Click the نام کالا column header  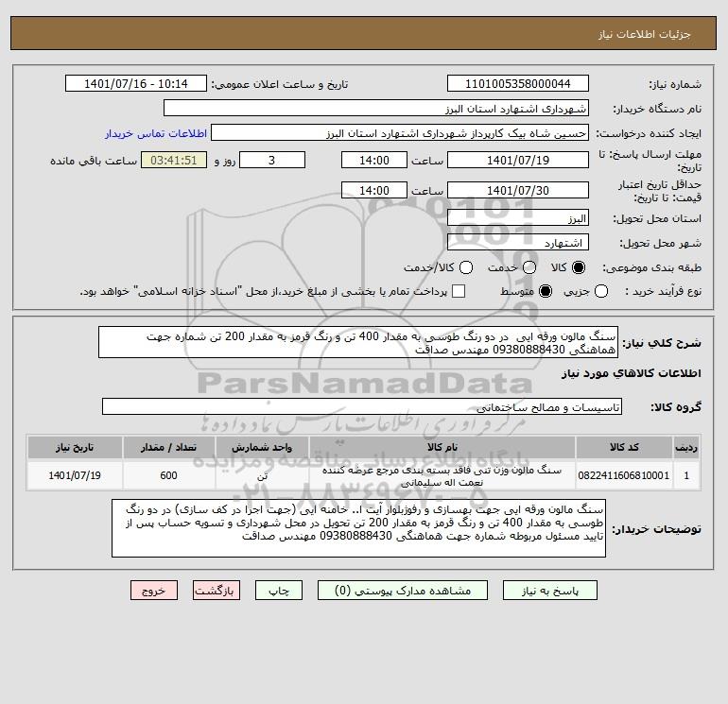click(442, 447)
